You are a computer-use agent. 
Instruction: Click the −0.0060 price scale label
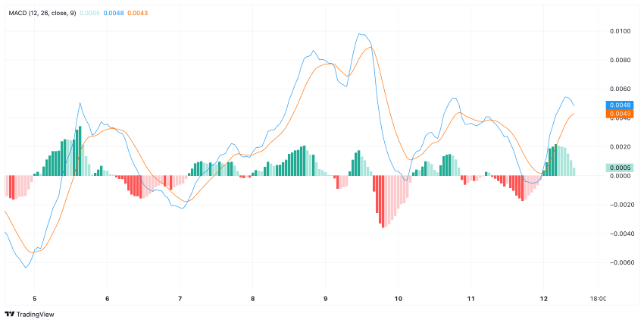coord(619,262)
